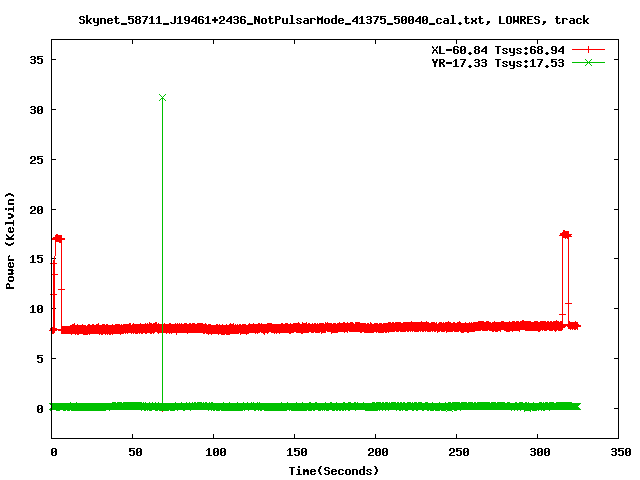
Task: Click x-axis tick label 200
Action: click(378, 452)
